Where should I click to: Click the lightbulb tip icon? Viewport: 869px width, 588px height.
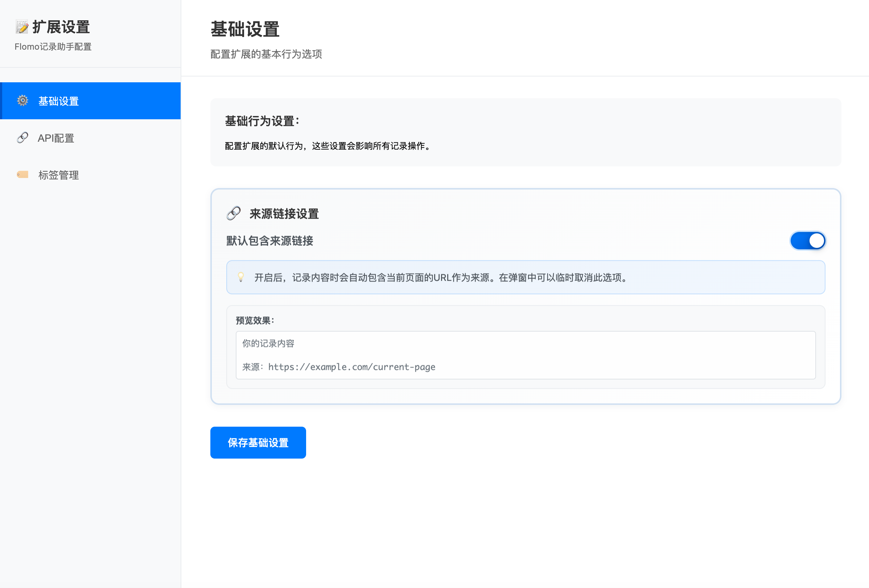[241, 277]
